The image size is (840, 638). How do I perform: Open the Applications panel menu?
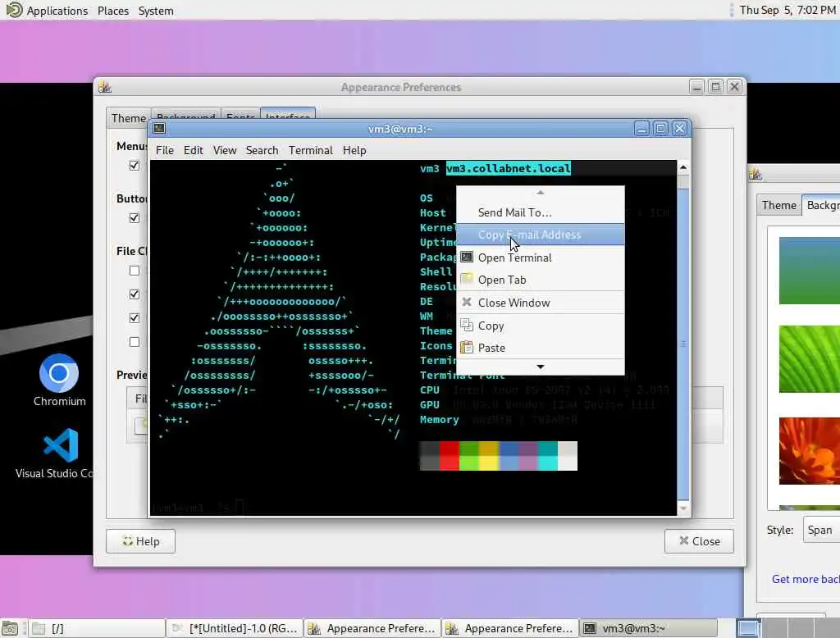click(57, 10)
